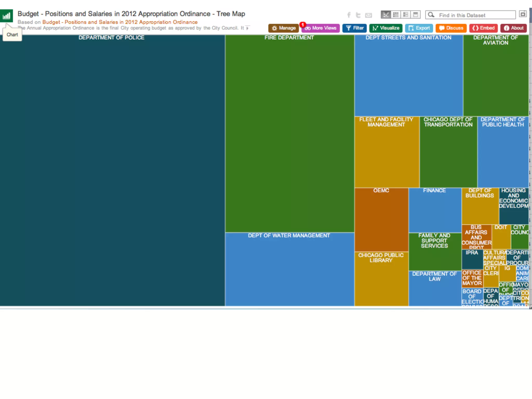Switch to the chart view mode
The image size is (532, 399).
point(386,15)
